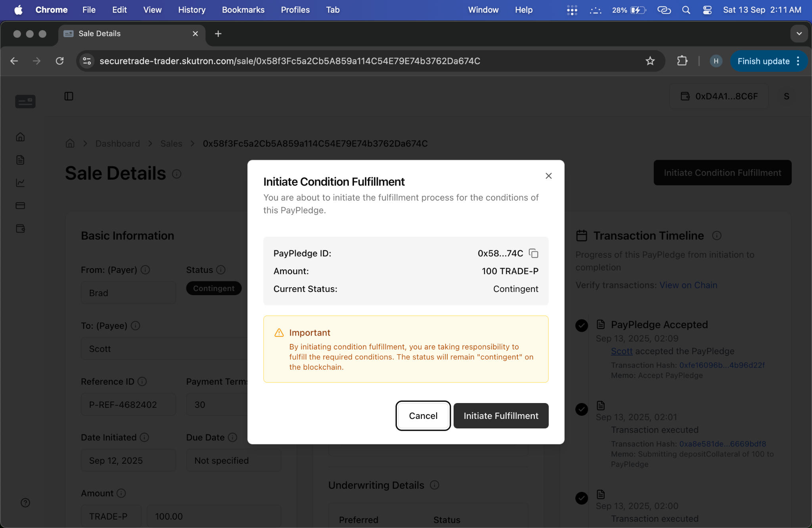Open the View menu
Viewport: 812px width, 528px height.
[152, 10]
